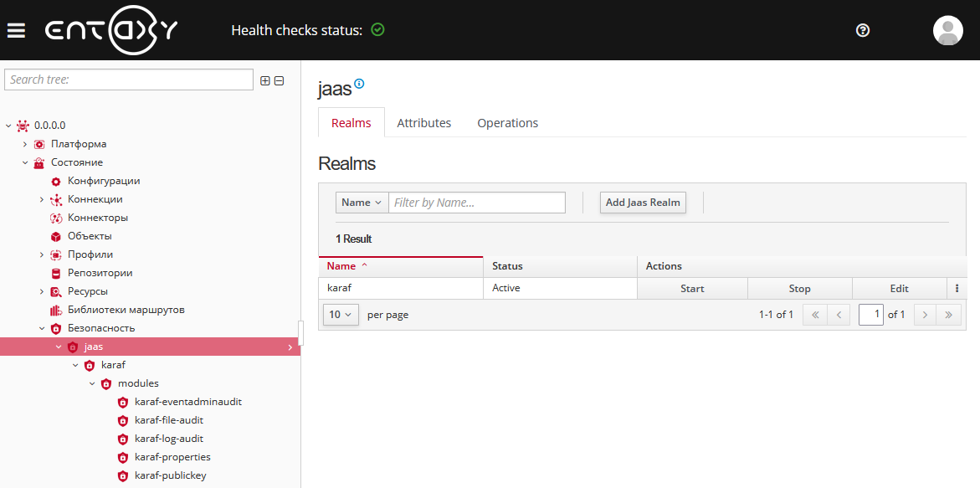
Task: Click the health checks status icon
Action: coord(377,30)
